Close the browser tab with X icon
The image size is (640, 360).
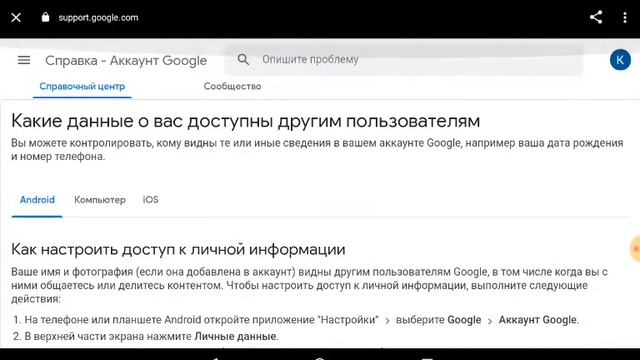(16, 18)
